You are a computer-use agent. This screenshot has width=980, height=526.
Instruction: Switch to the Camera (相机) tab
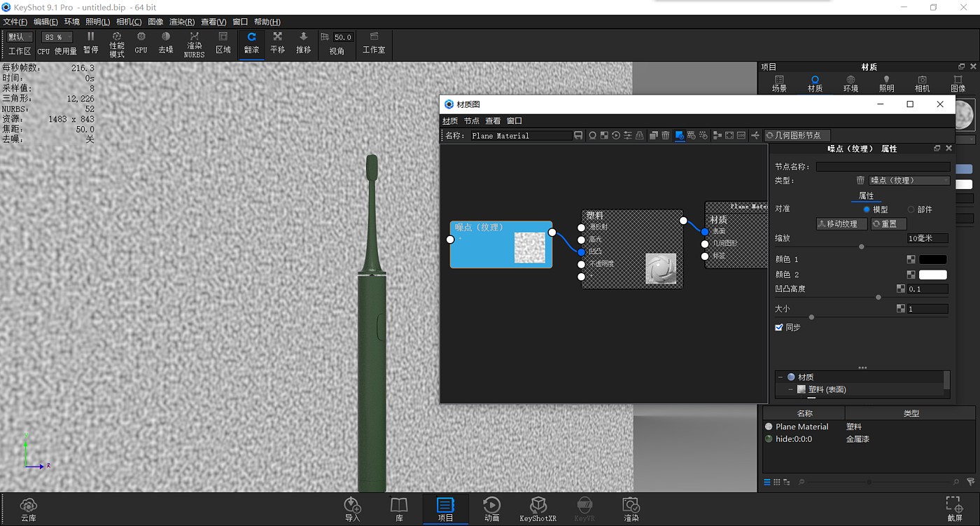pos(922,84)
